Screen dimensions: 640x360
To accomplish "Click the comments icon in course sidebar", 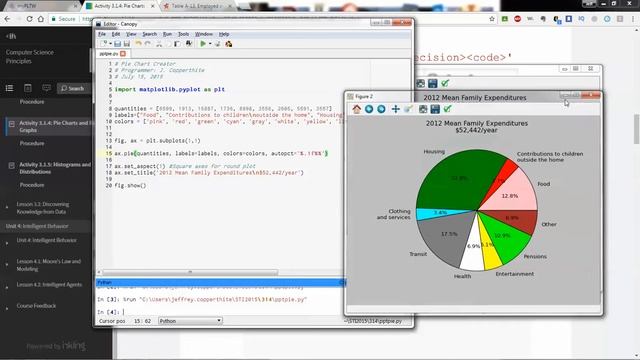I will point(47,88).
